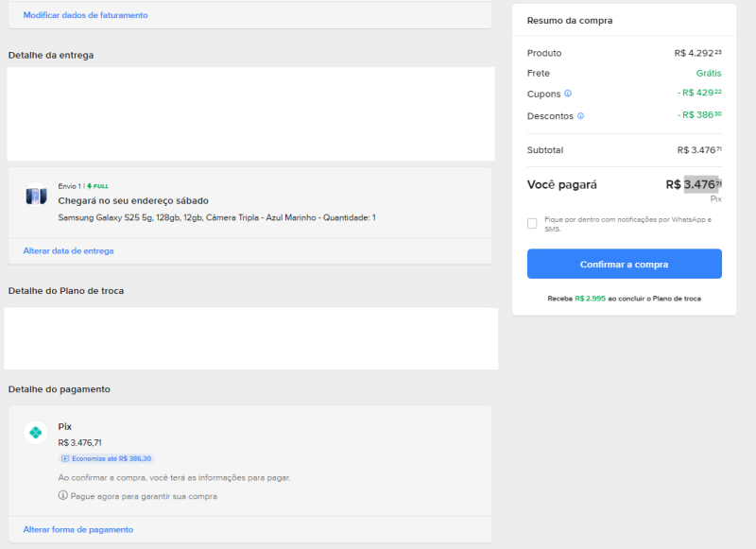
Task: Select 'Alterar forma de pagamento' link
Action: coord(77,530)
